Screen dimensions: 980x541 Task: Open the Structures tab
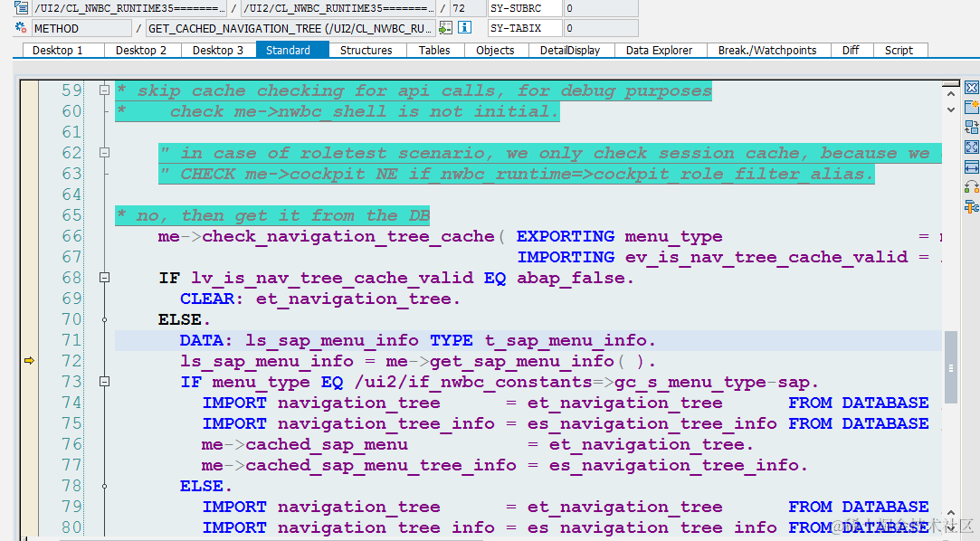point(366,50)
